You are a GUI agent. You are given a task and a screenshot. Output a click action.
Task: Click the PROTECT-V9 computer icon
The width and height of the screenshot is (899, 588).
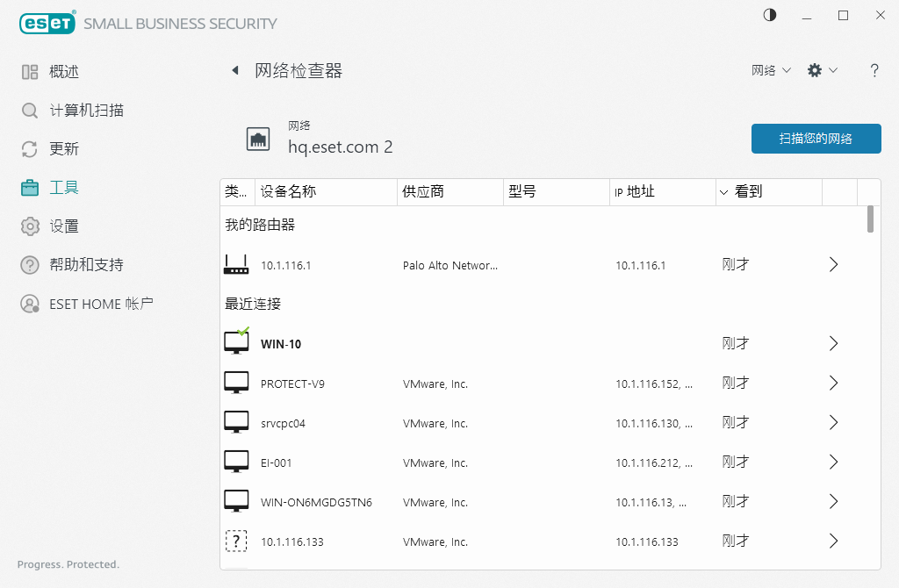pyautogui.click(x=236, y=383)
